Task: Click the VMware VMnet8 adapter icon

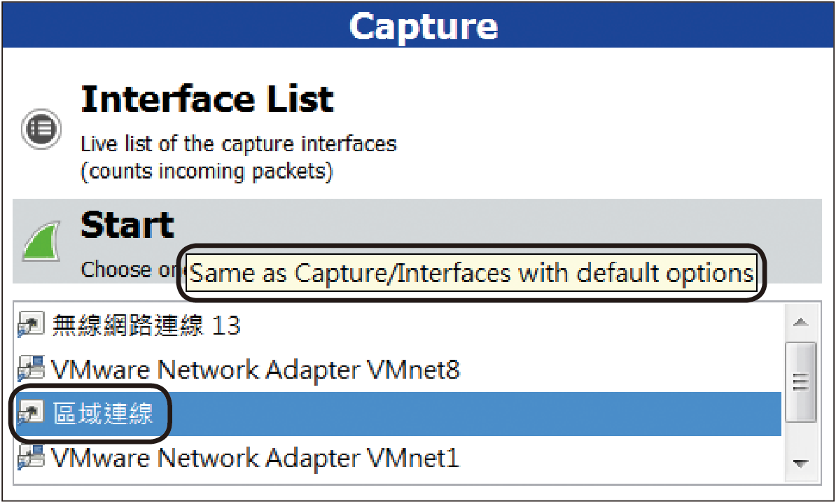Action: 30,369
